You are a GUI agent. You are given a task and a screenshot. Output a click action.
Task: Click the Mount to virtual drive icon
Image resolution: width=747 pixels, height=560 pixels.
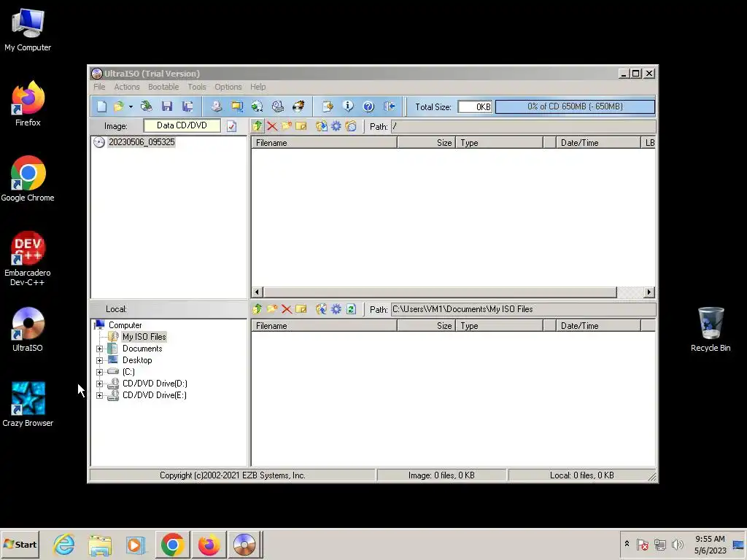[278, 106]
